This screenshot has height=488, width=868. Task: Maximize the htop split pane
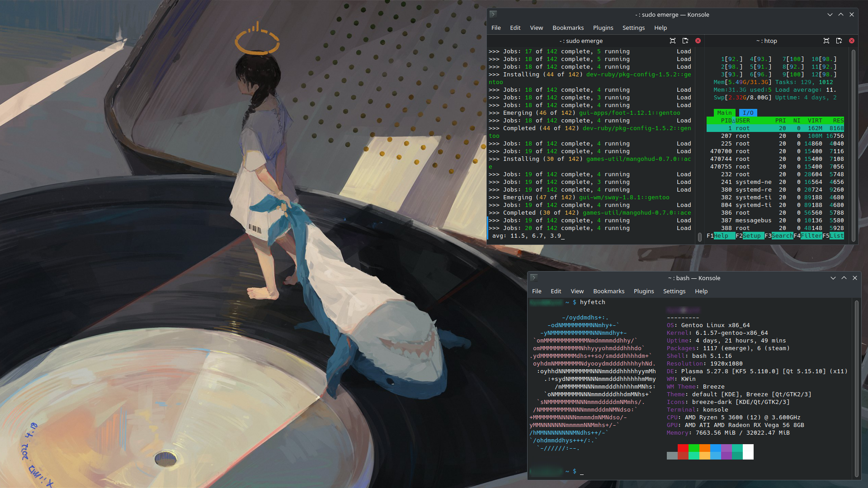coord(826,41)
